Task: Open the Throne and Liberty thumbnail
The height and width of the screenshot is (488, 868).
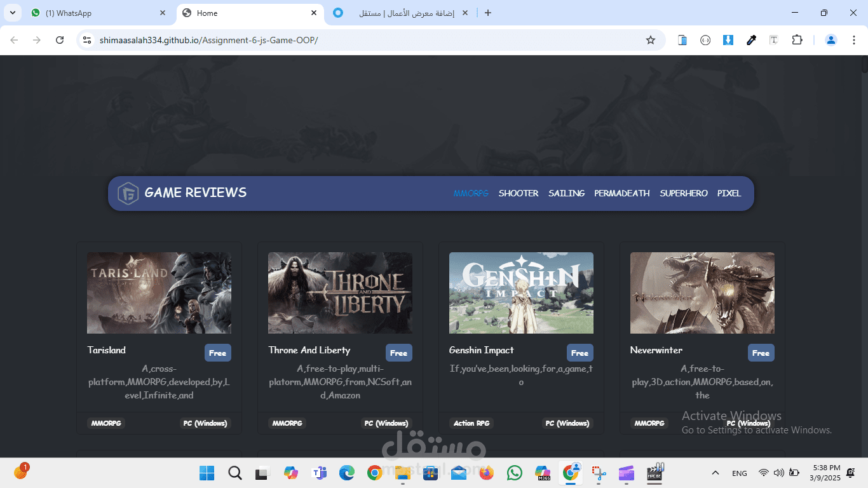Action: coord(340,293)
